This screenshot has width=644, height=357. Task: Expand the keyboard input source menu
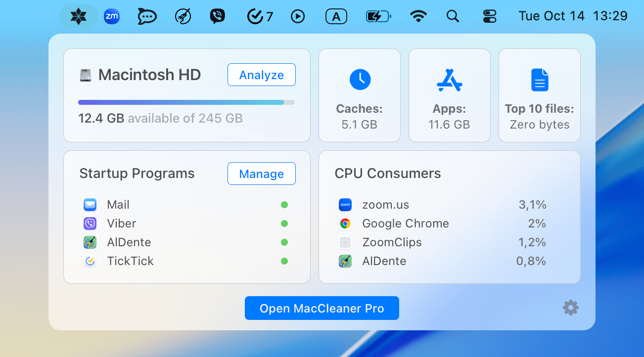pos(336,17)
